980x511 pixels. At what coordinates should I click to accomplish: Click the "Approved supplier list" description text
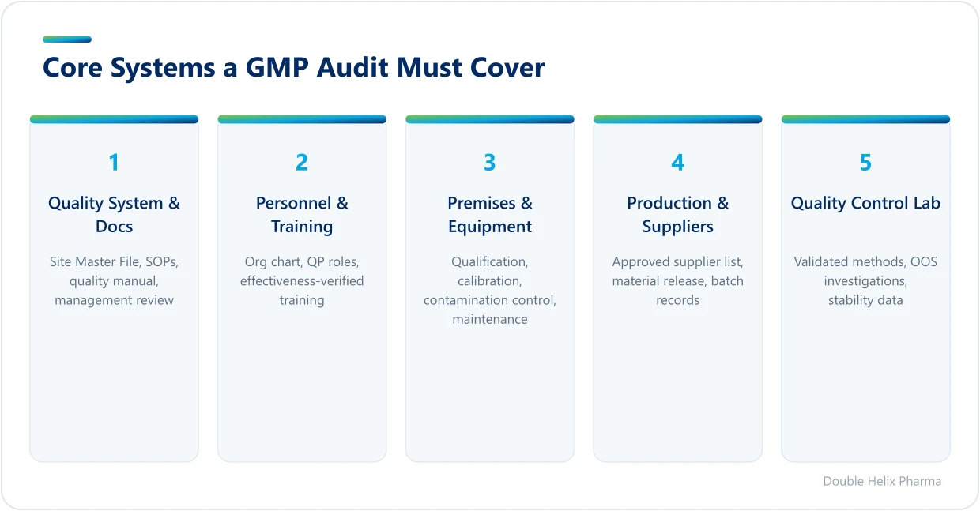pos(678,280)
